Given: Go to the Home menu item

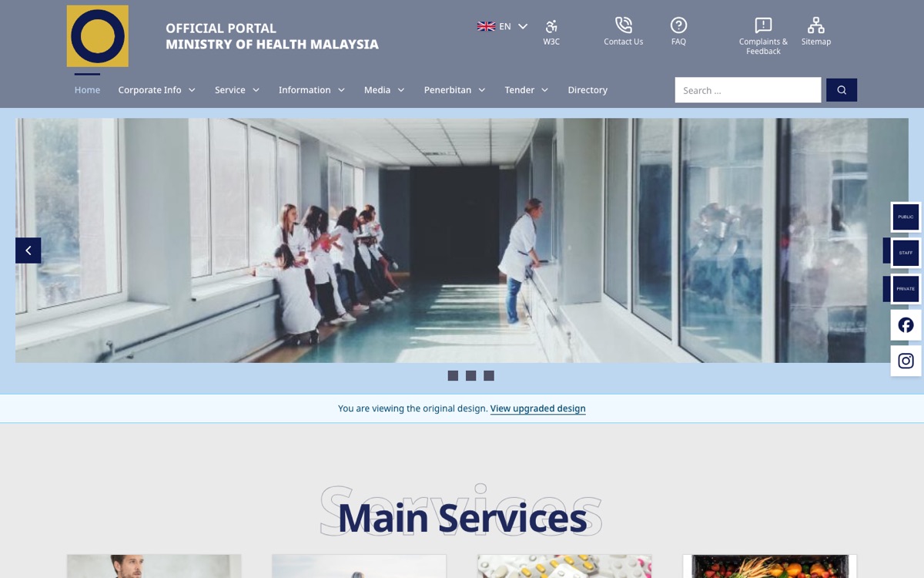Looking at the screenshot, I should pos(87,90).
